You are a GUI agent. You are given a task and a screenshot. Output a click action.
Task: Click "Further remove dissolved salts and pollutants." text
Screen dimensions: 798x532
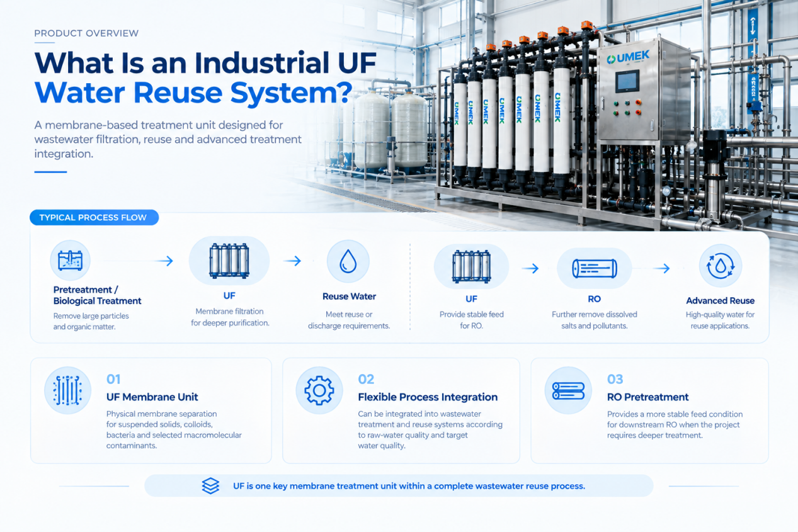(594, 320)
